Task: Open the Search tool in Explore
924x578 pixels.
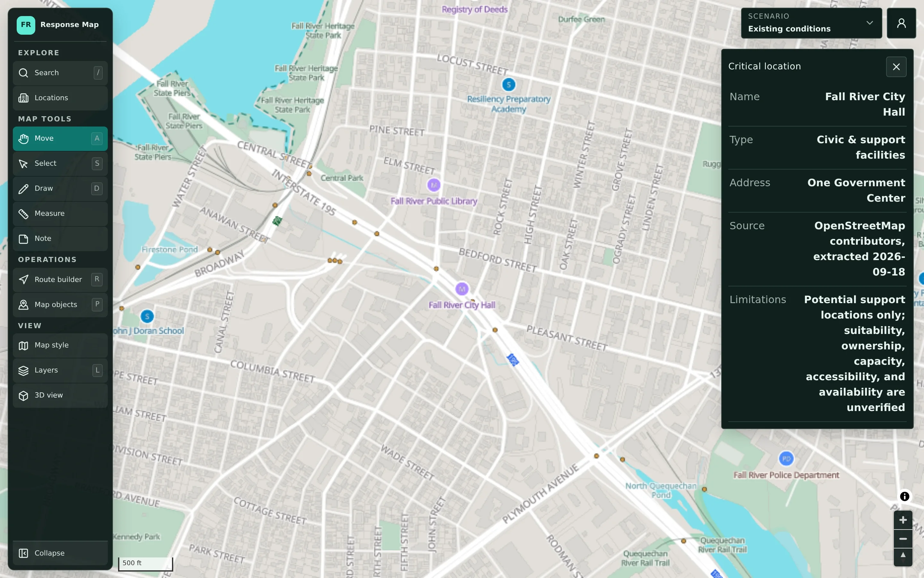Action: (x=60, y=73)
